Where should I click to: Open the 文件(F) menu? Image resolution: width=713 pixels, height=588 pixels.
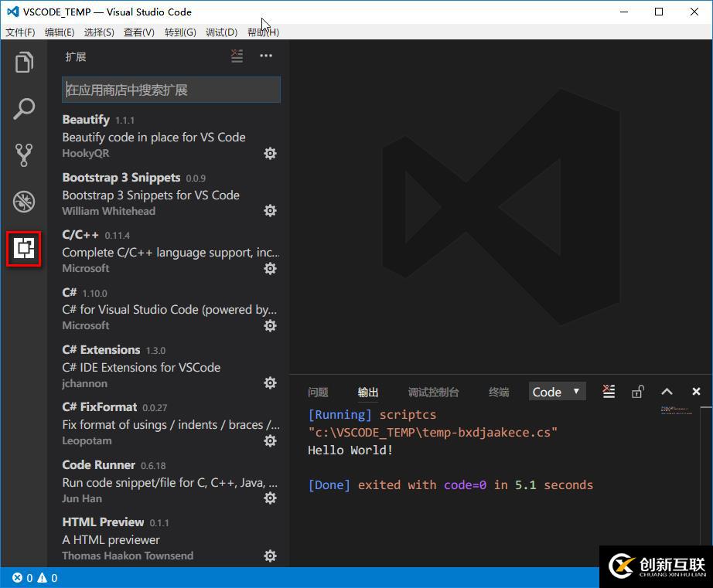[20, 32]
